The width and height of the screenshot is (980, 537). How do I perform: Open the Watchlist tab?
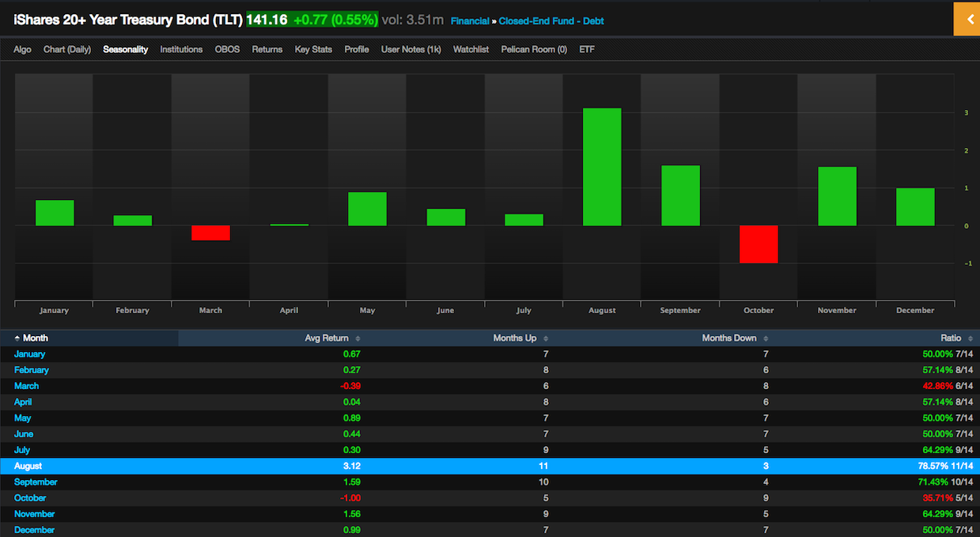471,49
